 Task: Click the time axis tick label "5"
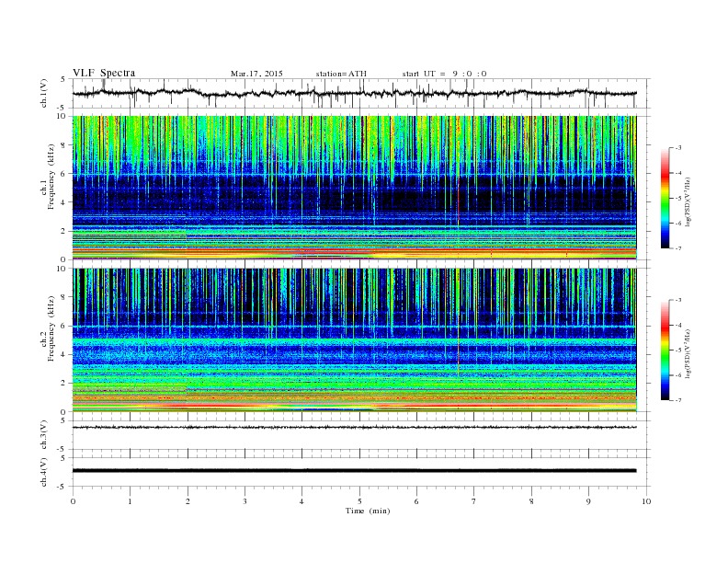[359, 501]
